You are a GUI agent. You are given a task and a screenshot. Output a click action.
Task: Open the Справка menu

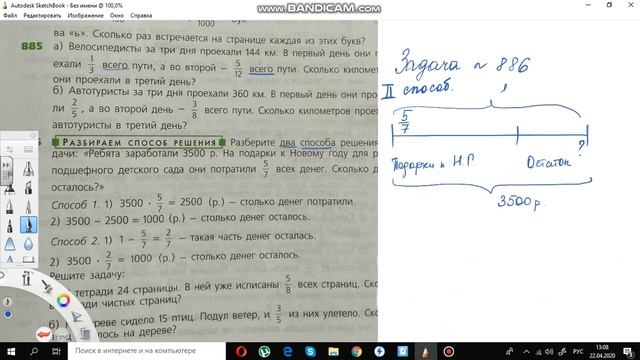pos(141,16)
